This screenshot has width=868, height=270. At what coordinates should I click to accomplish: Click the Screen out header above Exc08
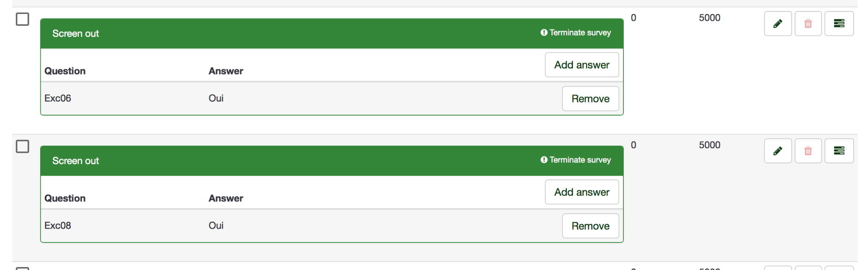tap(75, 161)
